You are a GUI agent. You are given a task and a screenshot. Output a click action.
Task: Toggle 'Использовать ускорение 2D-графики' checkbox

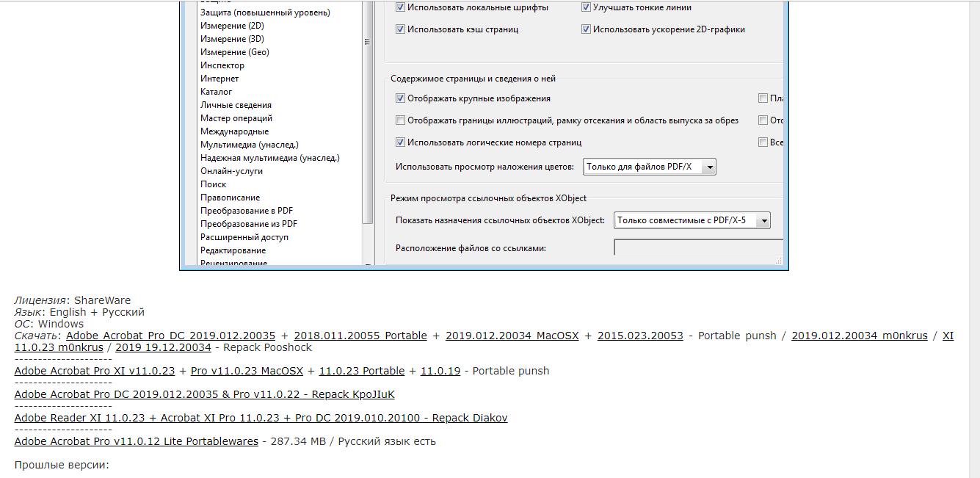[x=587, y=29]
